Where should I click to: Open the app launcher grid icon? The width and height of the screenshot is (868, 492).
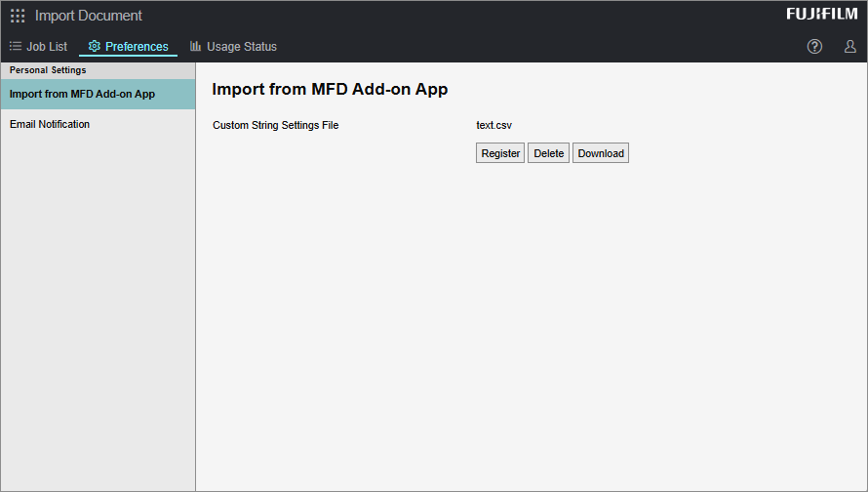click(x=18, y=16)
